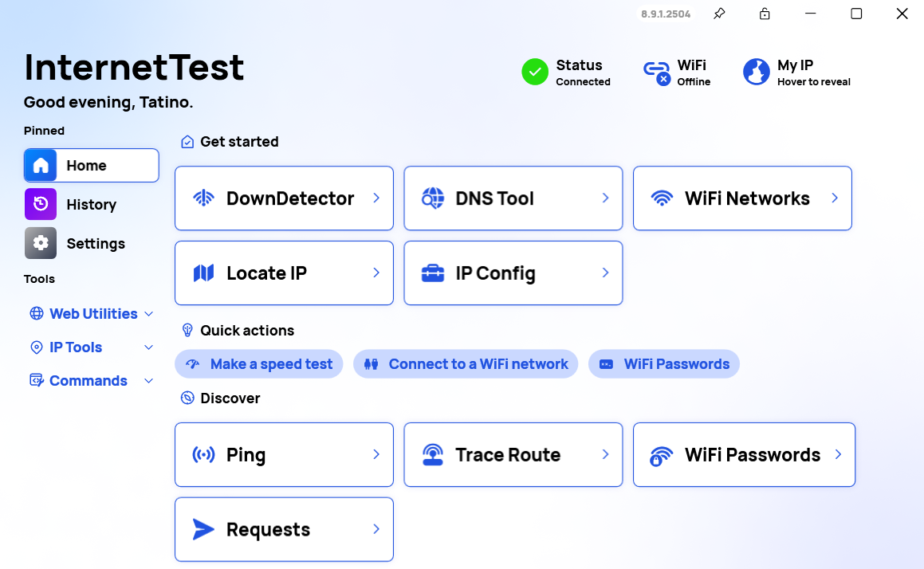
Task: Click the My IP globe icon
Action: coord(756,72)
